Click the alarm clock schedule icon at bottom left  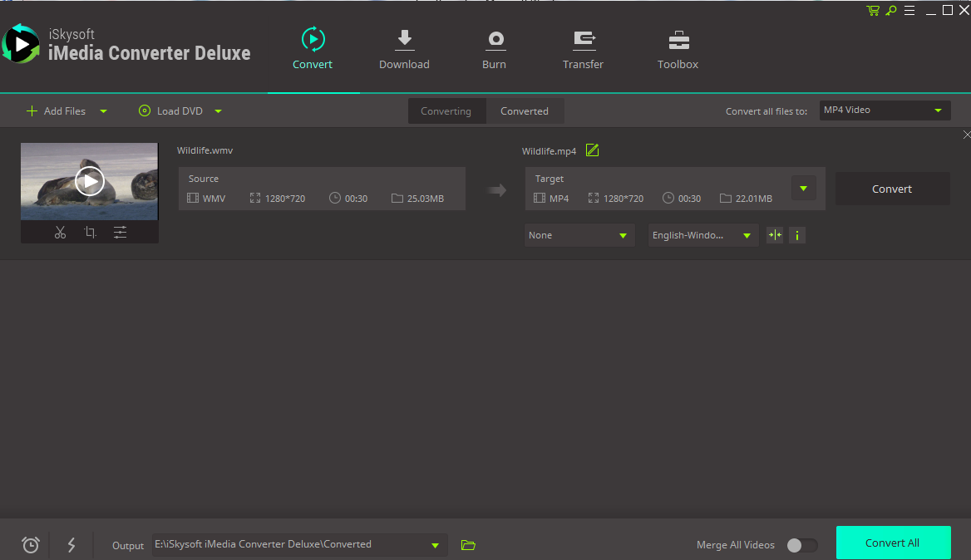click(30, 544)
